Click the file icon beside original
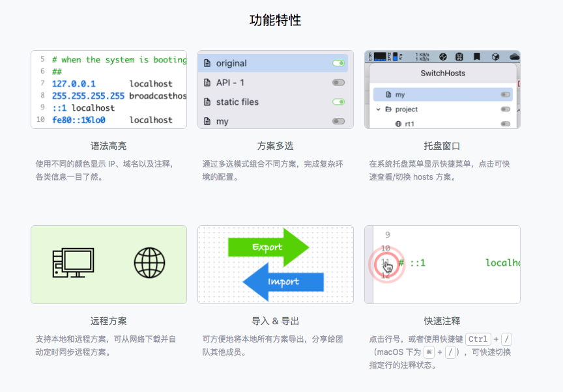 click(x=207, y=63)
